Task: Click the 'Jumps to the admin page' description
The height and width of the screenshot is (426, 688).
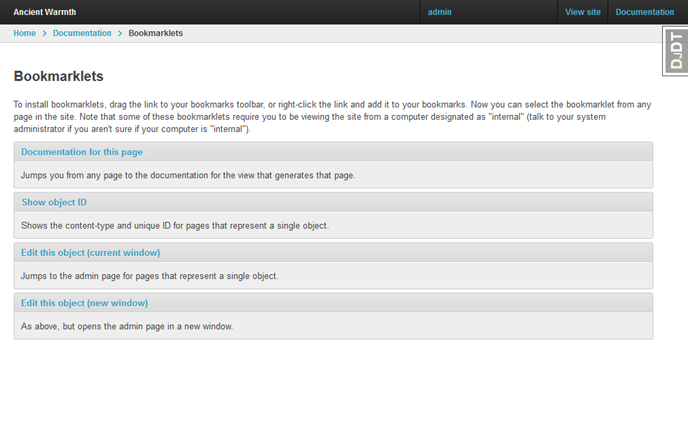Action: tap(149, 275)
